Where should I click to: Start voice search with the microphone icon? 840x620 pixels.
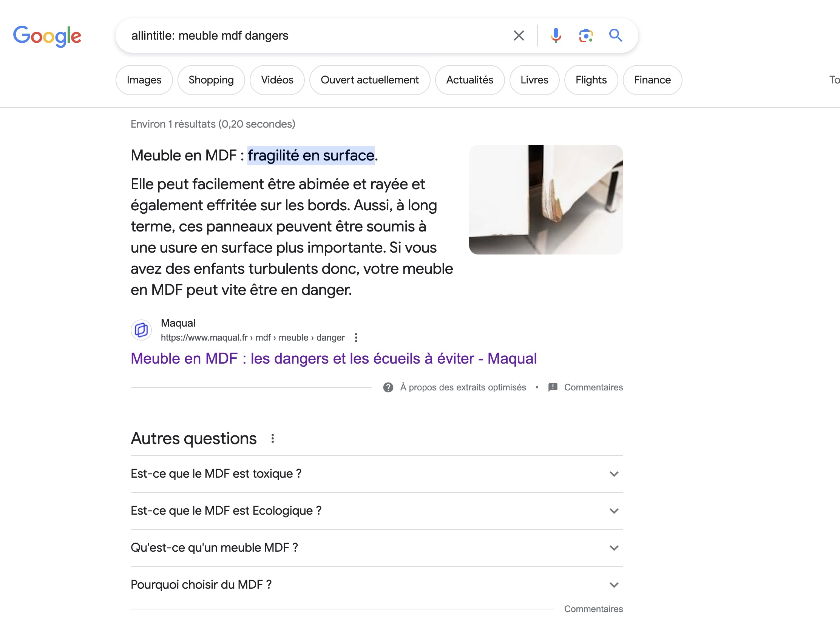(556, 35)
